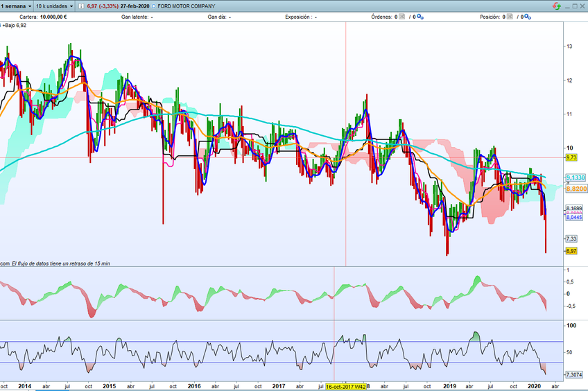Screen dimensions: 588x391
Task: Click the '+Bajo 6,92' indicator label
Action: (15, 26)
